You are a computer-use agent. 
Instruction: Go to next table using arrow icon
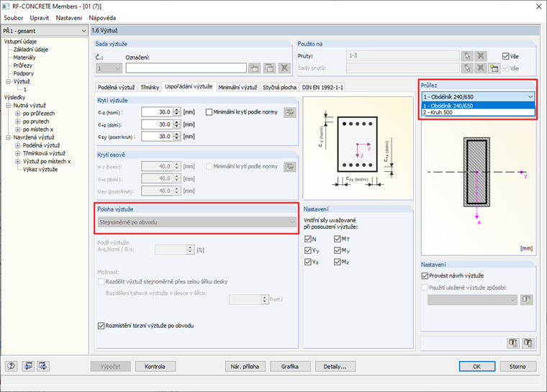click(43, 366)
